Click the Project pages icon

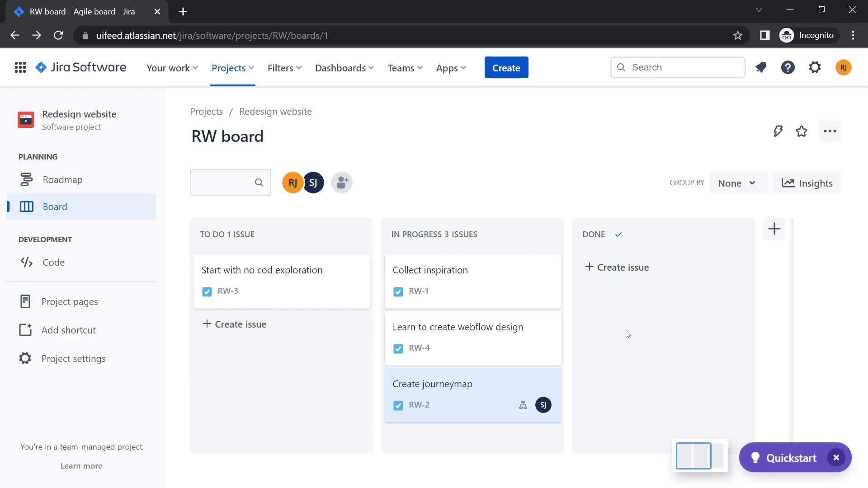pos(25,301)
